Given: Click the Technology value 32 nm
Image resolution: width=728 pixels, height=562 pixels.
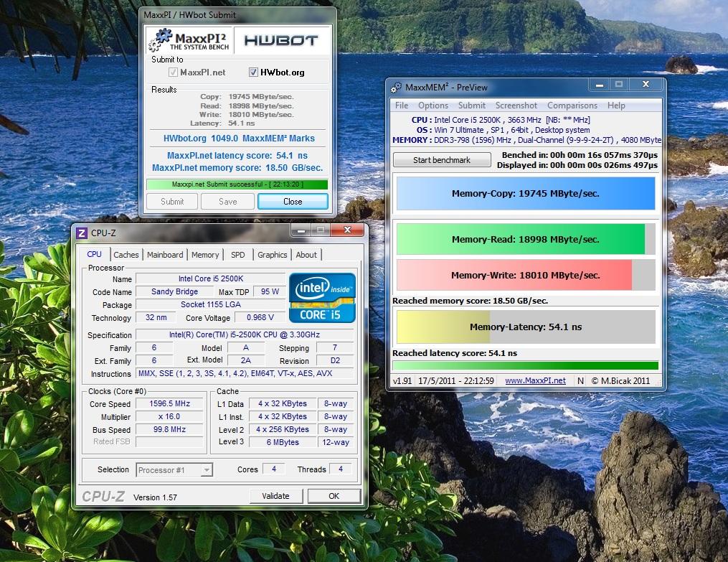Looking at the screenshot, I should (x=156, y=317).
